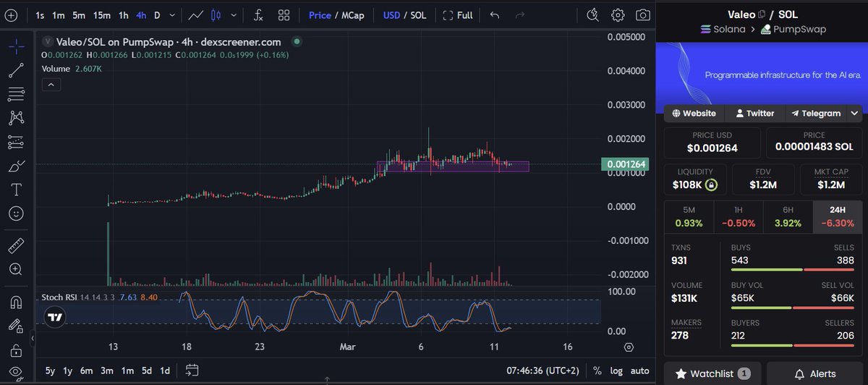Toggle magnet mode for drawings
The width and height of the screenshot is (868, 385).
click(17, 302)
